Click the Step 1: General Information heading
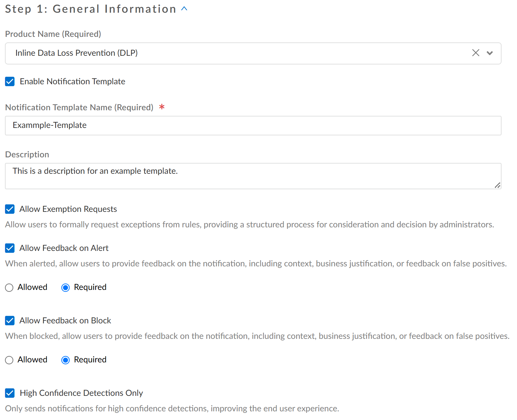Screen dimensions: 517x420 click(90, 9)
